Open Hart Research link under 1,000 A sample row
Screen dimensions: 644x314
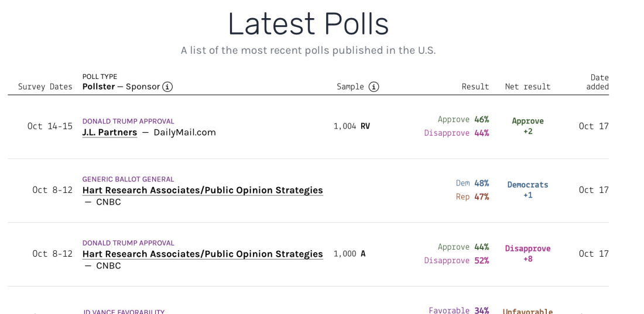click(x=203, y=254)
